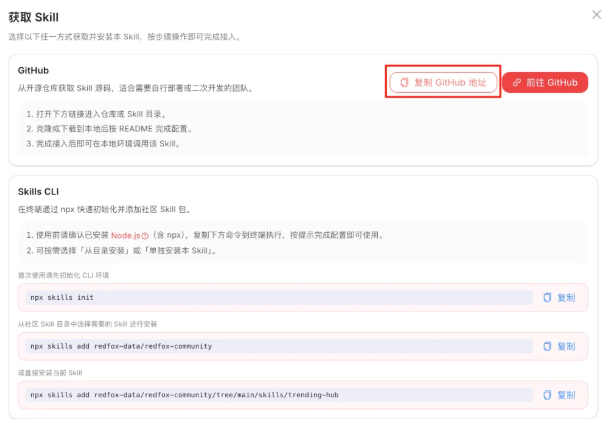Click step 3 完成接入后 text

coord(103,144)
